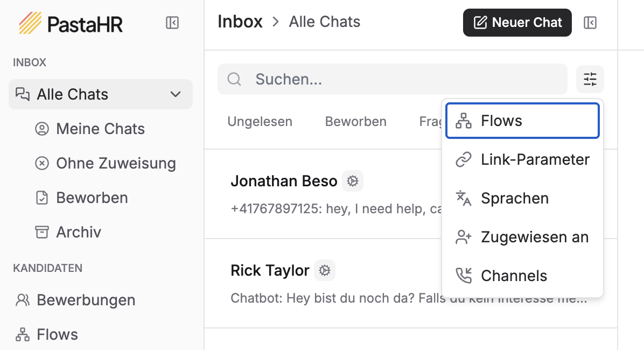Image resolution: width=644 pixels, height=350 pixels.
Task: Switch to the Beworben tab
Action: tap(355, 122)
